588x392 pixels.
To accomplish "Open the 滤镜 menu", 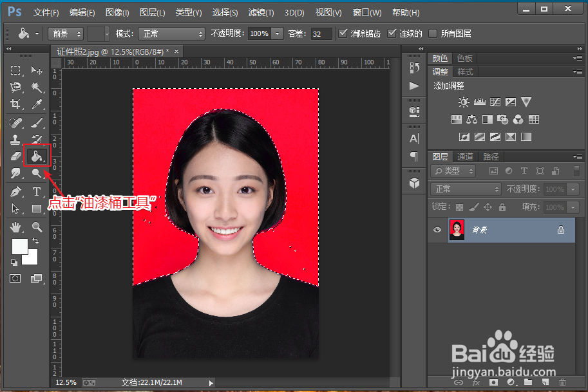I will pos(260,12).
